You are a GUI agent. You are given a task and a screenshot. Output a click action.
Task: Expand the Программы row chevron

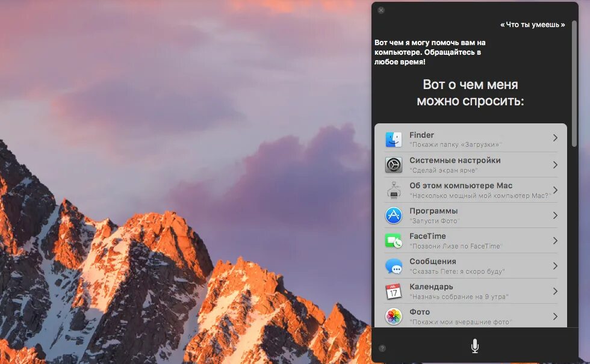(555, 215)
